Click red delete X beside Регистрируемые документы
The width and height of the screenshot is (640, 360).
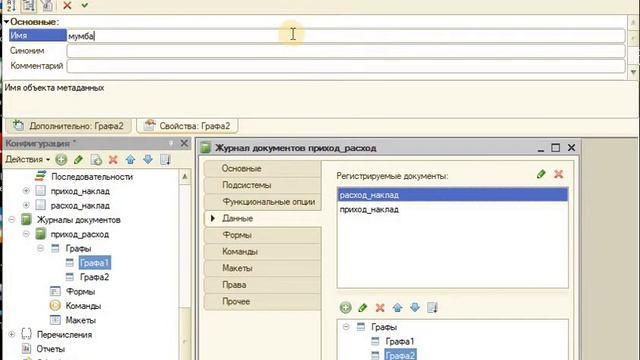tap(559, 174)
